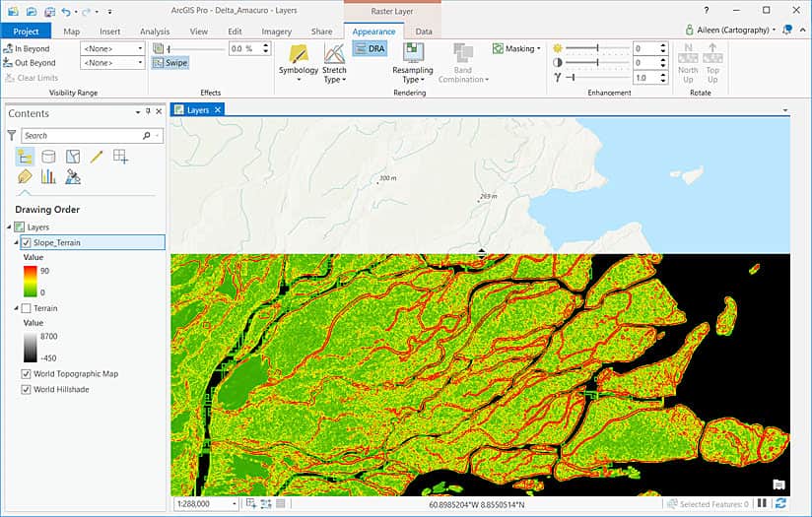Close the Layers map view tab
Image resolution: width=812 pixels, height=517 pixels.
click(218, 109)
